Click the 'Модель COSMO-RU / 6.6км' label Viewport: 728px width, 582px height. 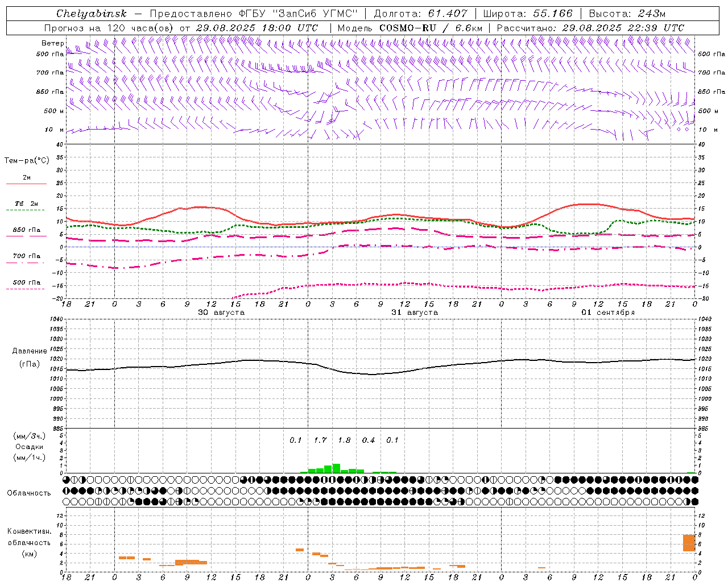410,28
